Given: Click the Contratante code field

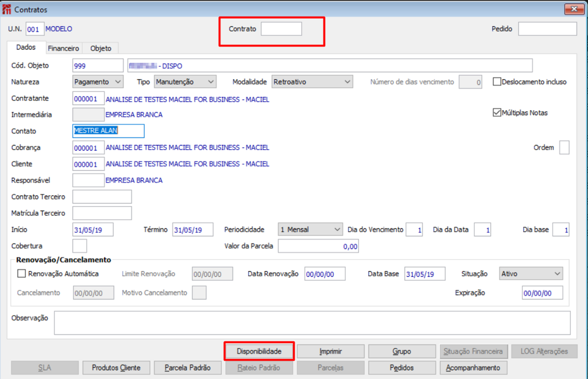Looking at the screenshot, I should (88, 99).
